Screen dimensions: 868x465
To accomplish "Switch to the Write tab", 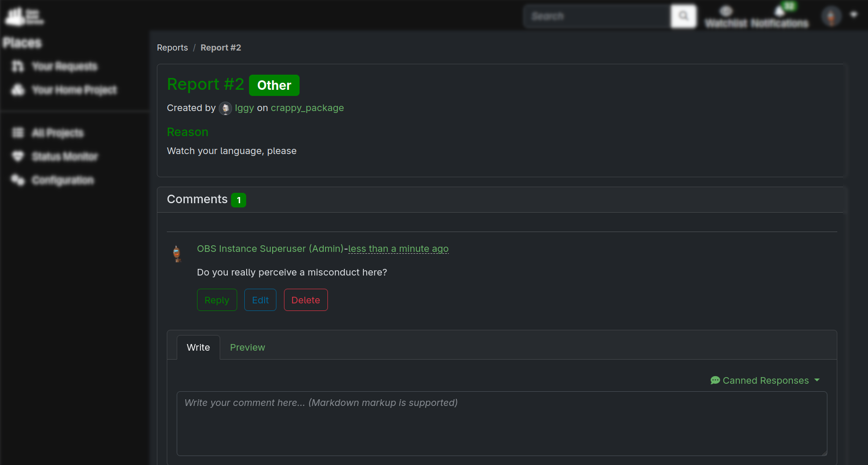I will pos(198,347).
